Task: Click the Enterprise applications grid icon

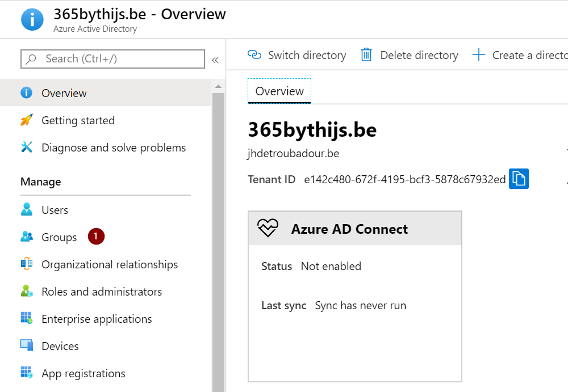Action: pos(27,318)
